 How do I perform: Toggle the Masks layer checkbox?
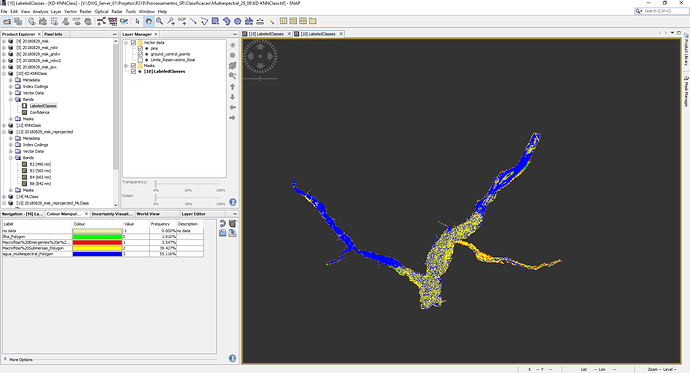pyautogui.click(x=133, y=66)
